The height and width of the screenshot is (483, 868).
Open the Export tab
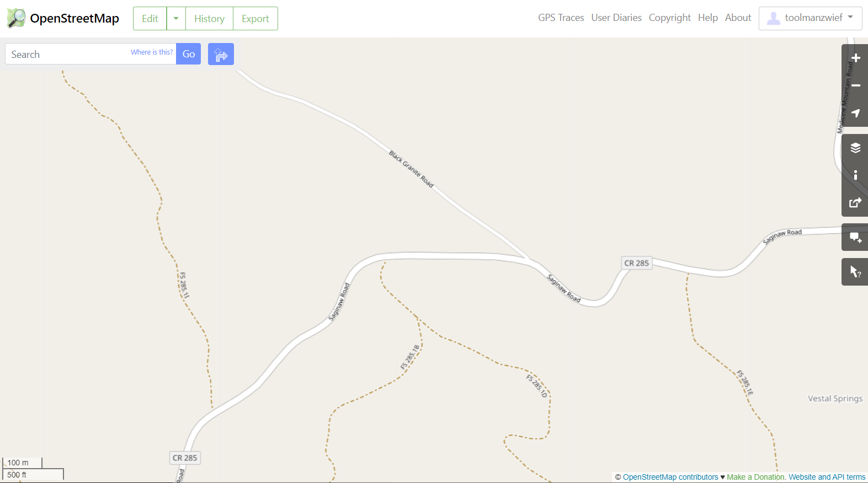[255, 19]
